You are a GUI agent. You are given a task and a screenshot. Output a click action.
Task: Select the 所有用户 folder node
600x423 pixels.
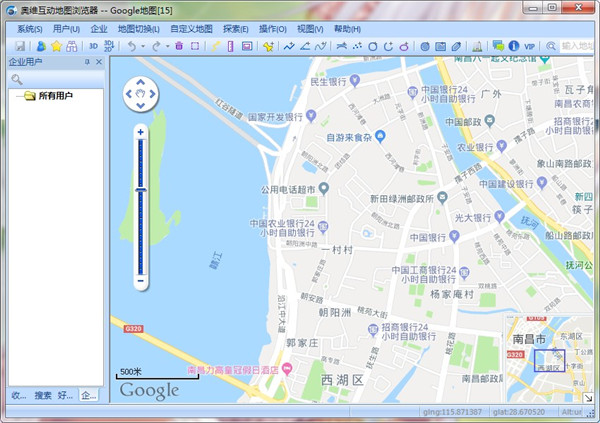pos(49,96)
